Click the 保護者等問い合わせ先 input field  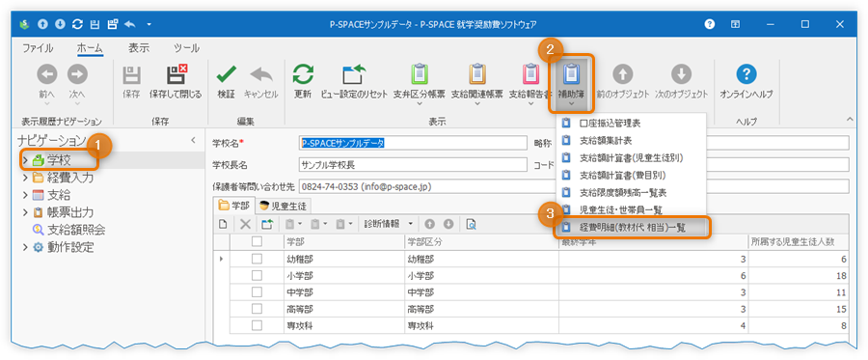coord(574,186)
